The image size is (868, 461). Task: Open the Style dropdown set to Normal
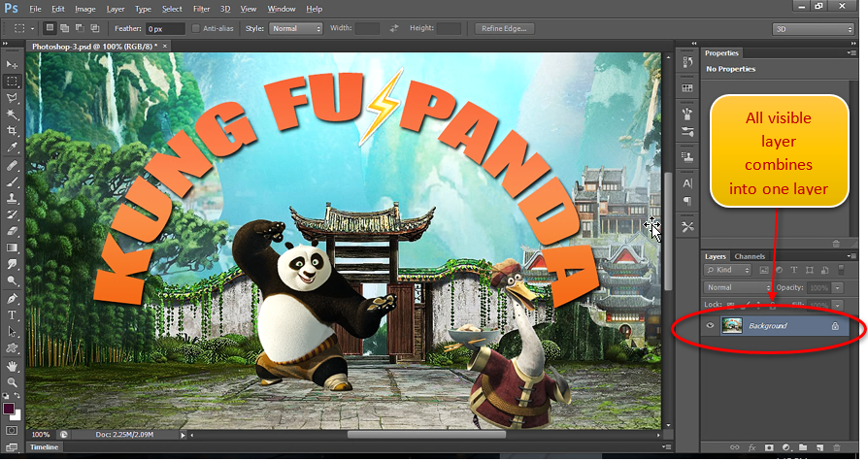[295, 28]
